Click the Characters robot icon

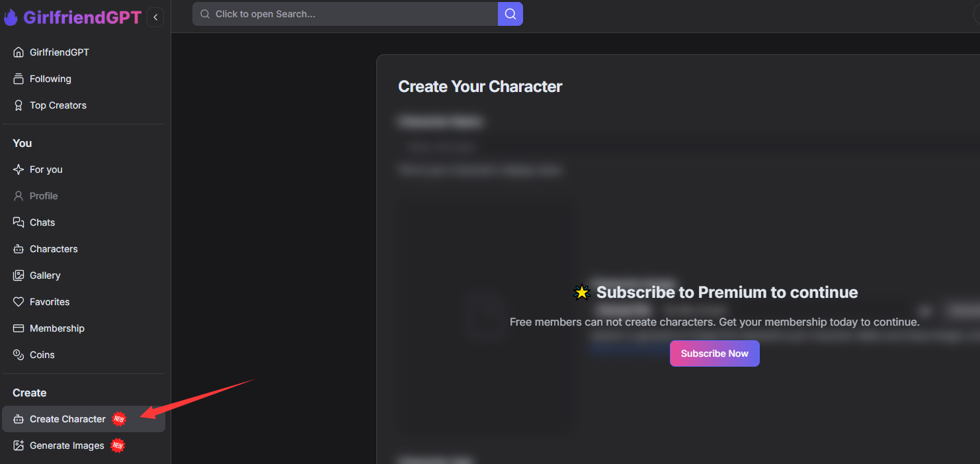point(19,249)
